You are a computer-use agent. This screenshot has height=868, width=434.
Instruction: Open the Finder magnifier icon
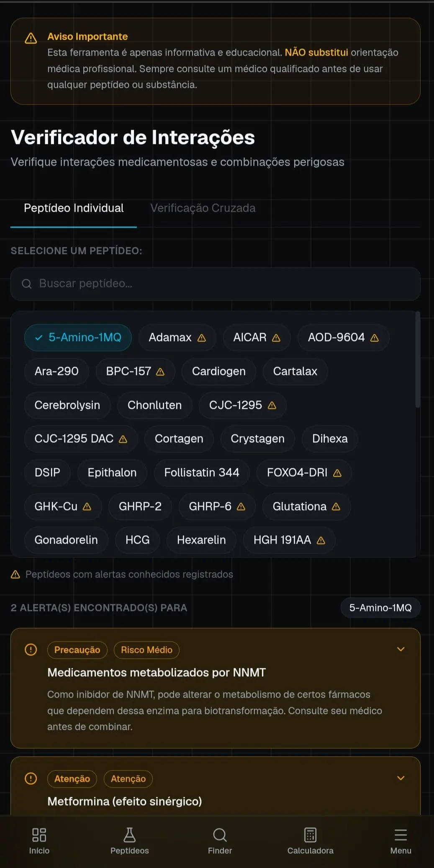pos(220,835)
